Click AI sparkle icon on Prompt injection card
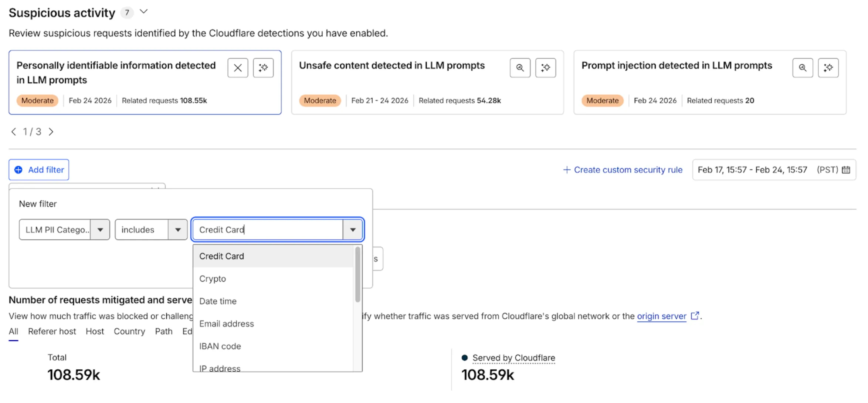Viewport: 868px width, 403px height. coord(828,68)
